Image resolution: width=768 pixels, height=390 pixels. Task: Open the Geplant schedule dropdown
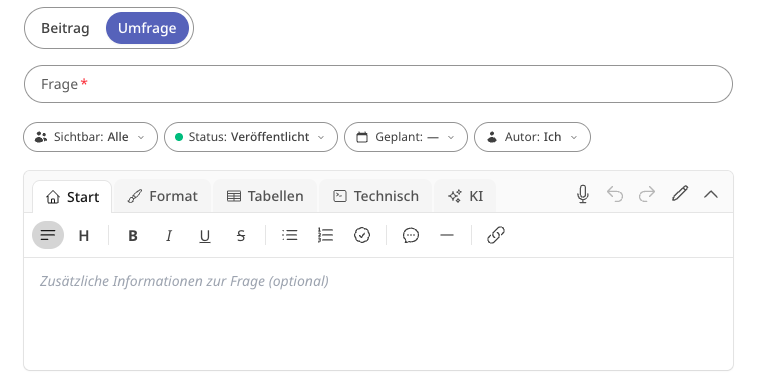tap(406, 137)
